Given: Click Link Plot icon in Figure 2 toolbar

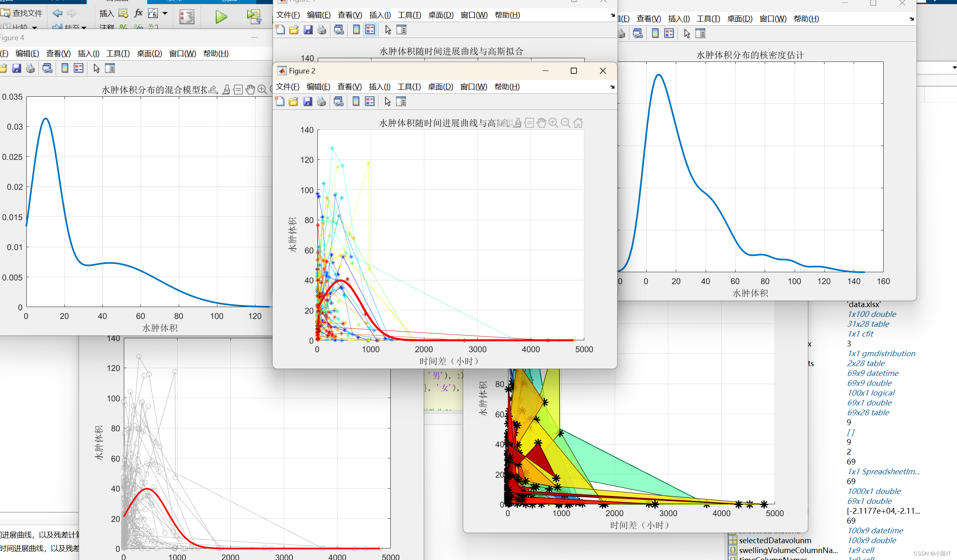Looking at the screenshot, I should (339, 102).
